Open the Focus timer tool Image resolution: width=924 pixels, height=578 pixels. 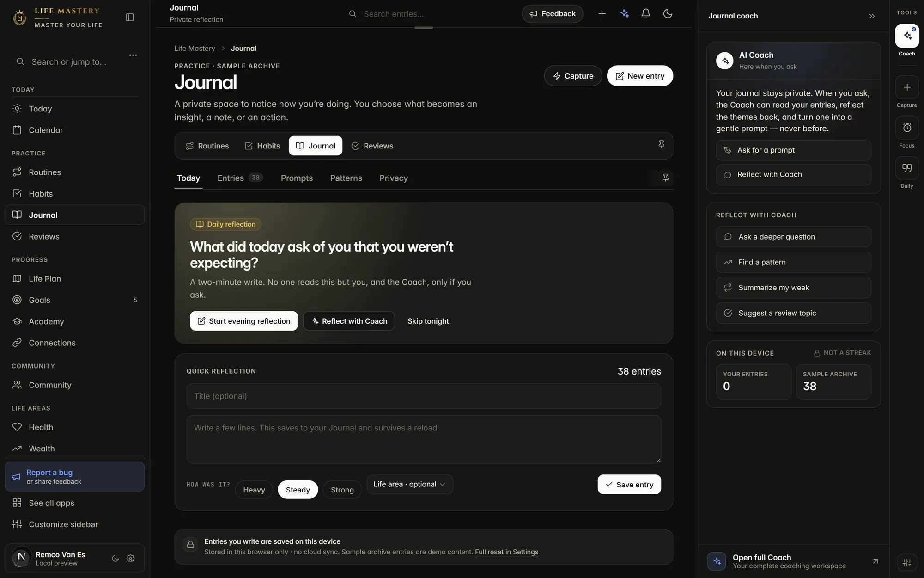coord(907,128)
